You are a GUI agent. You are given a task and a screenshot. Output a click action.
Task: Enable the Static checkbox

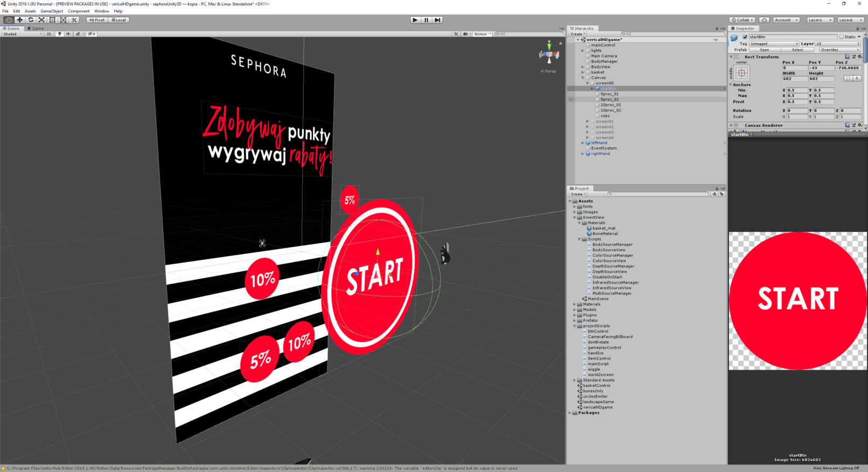pyautogui.click(x=842, y=37)
